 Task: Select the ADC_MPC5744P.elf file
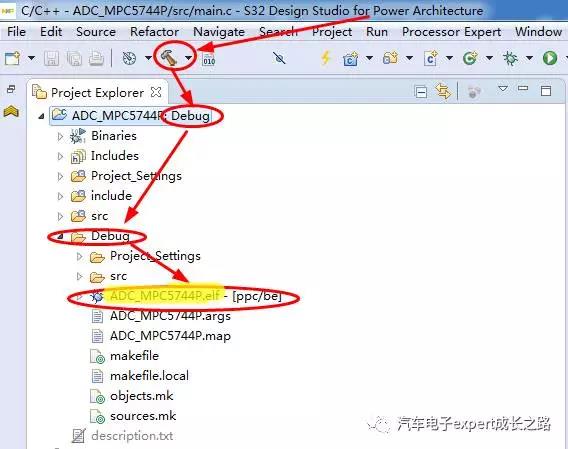tap(165, 296)
